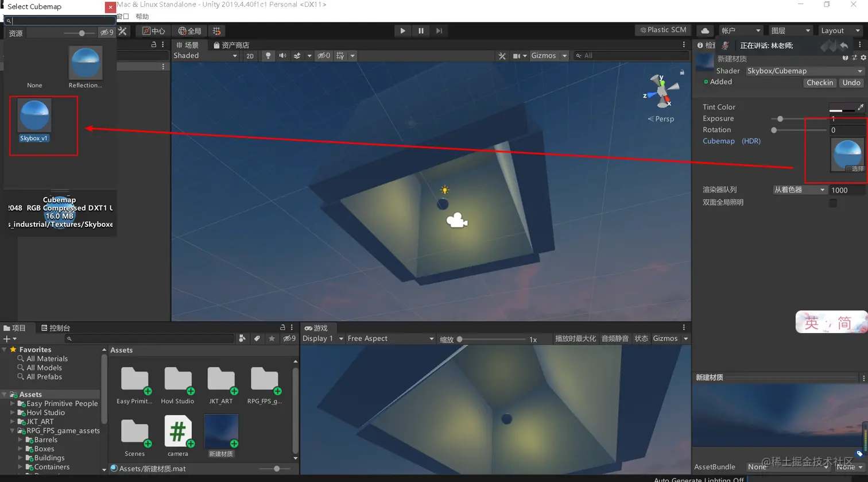868x482 pixels.
Task: Collapse the RPG_FPS_game_assets folder tree arrow
Action: point(13,430)
